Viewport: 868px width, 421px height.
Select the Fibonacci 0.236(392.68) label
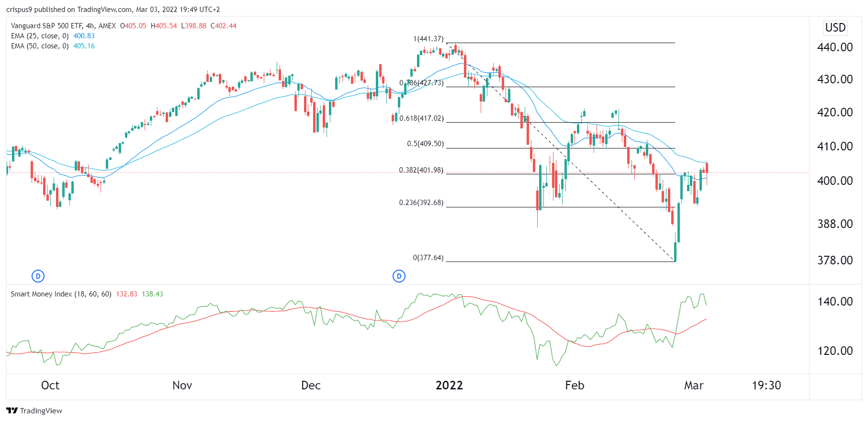(421, 203)
